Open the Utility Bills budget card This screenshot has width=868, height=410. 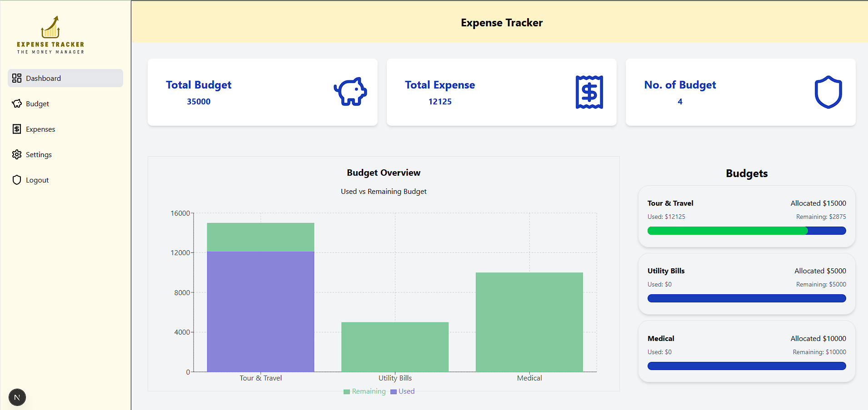746,284
